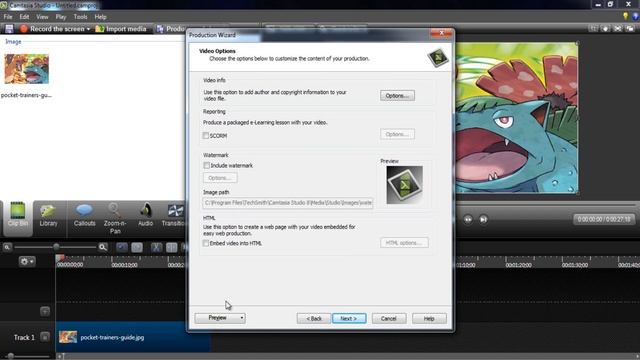
Task: Select pocket-trainers-guide.jpg clip on Track 1
Action: [x=133, y=337]
